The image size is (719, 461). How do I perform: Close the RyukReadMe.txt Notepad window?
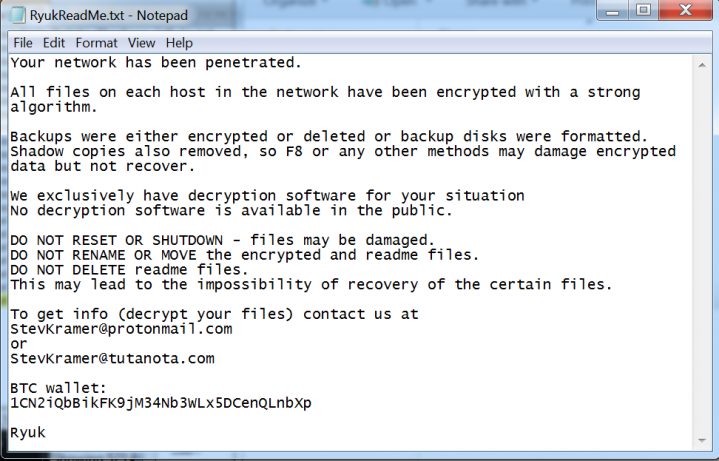[685, 10]
